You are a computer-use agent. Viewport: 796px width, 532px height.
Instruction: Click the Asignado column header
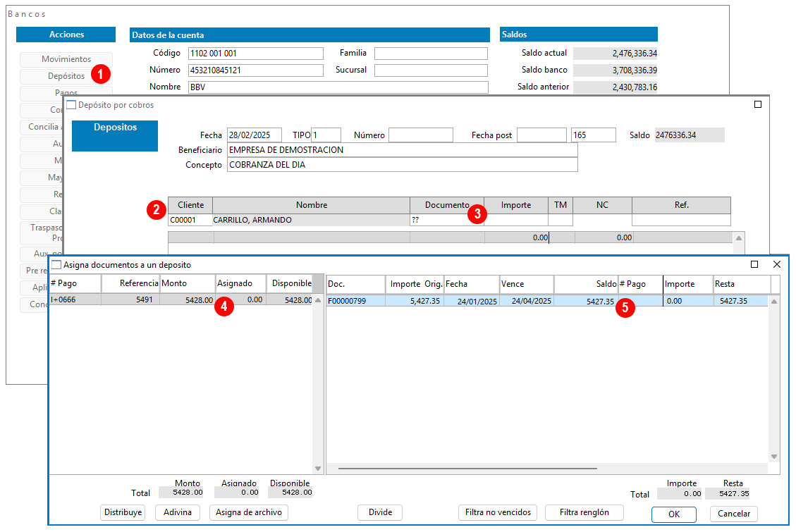pos(240,283)
